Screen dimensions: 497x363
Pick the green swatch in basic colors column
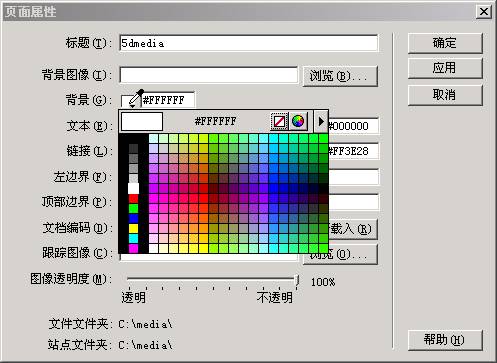[x=133, y=208]
